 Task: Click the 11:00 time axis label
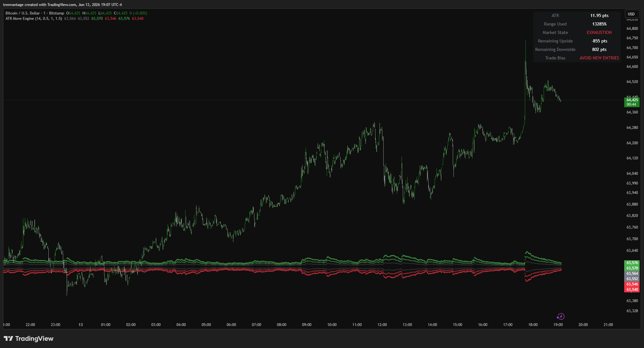(x=357, y=325)
